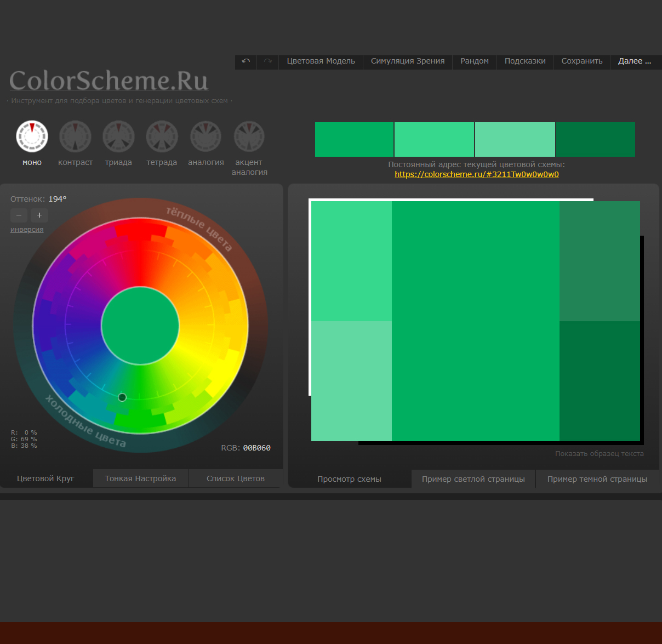This screenshot has width=662, height=644.
Task: Open the Цветовая Модель menu
Action: pyautogui.click(x=321, y=61)
